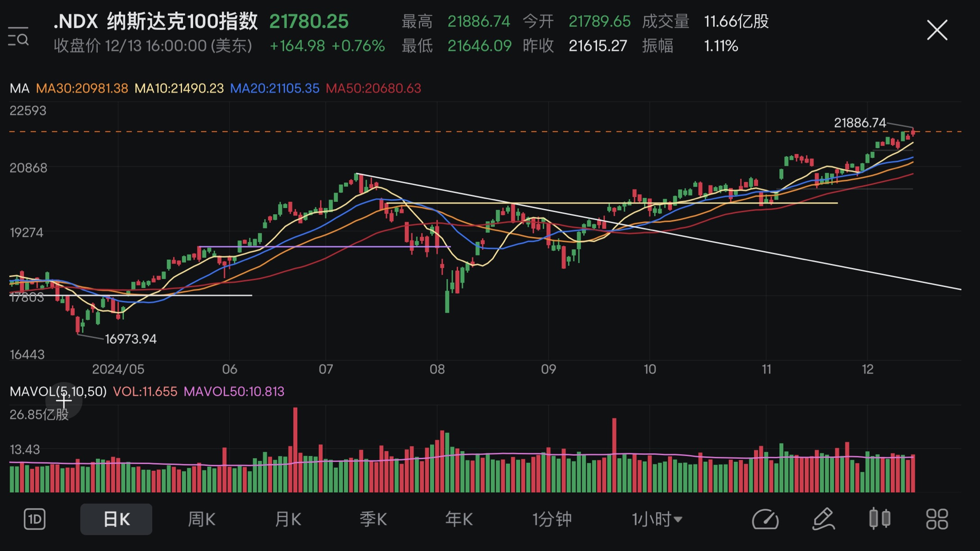
Task: Switch to the 年K yearly chart tab
Action: point(459,519)
